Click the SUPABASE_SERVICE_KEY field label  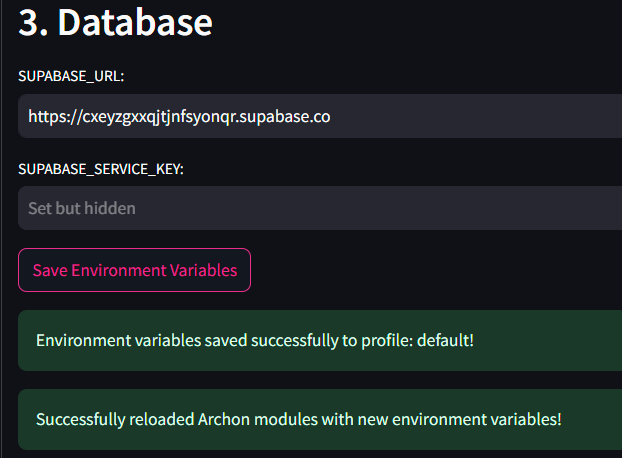[101, 169]
